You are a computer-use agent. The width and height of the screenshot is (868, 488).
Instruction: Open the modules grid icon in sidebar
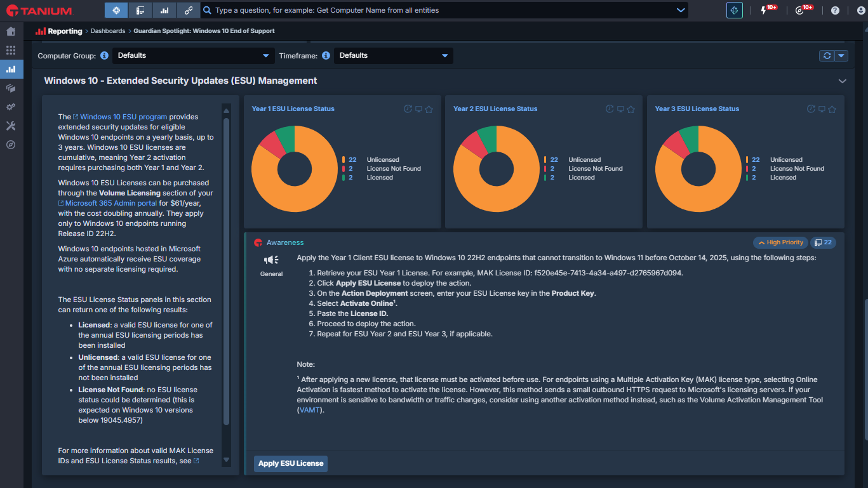tap(11, 50)
